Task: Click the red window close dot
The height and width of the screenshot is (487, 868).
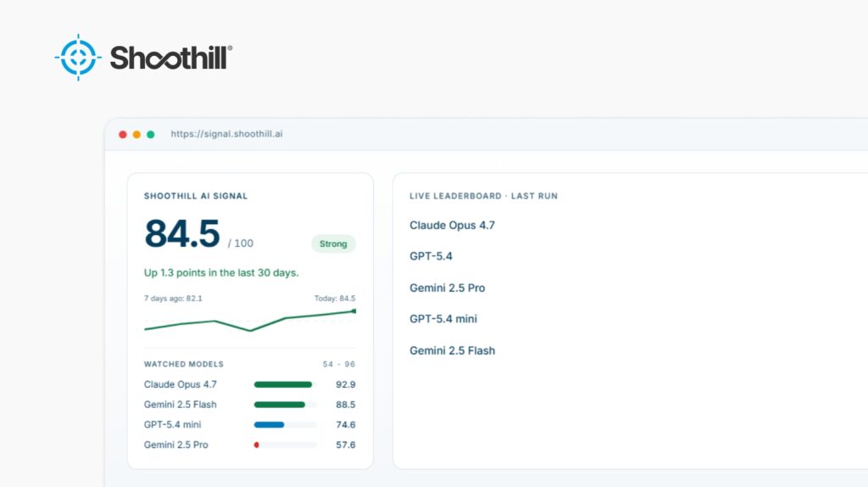Action: pos(123,135)
